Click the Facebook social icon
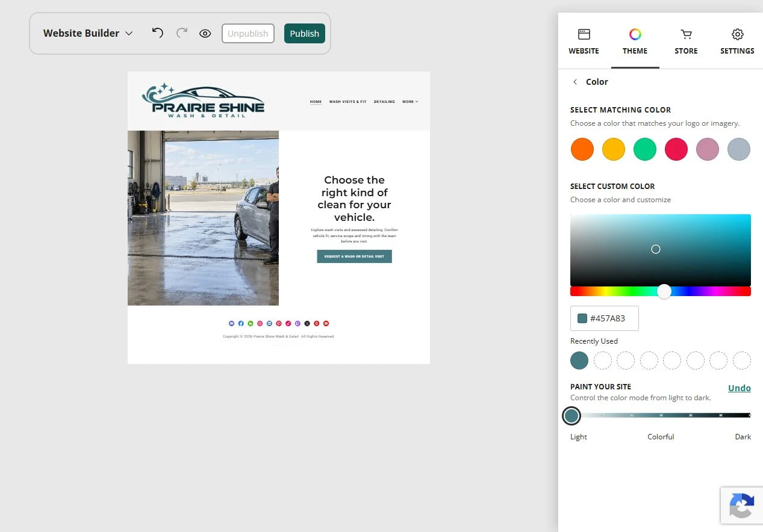763x532 pixels. coord(241,324)
